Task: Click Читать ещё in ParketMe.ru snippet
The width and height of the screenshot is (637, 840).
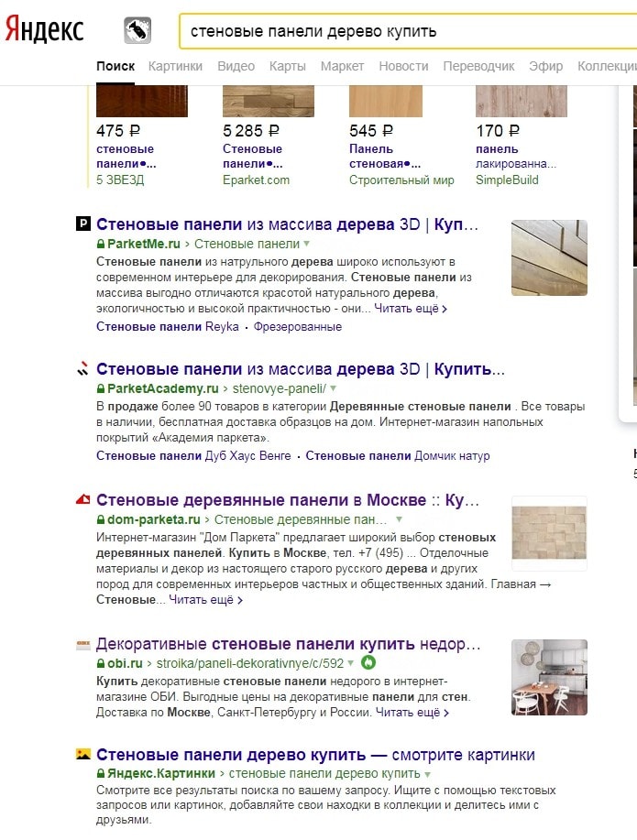Action: 411,309
